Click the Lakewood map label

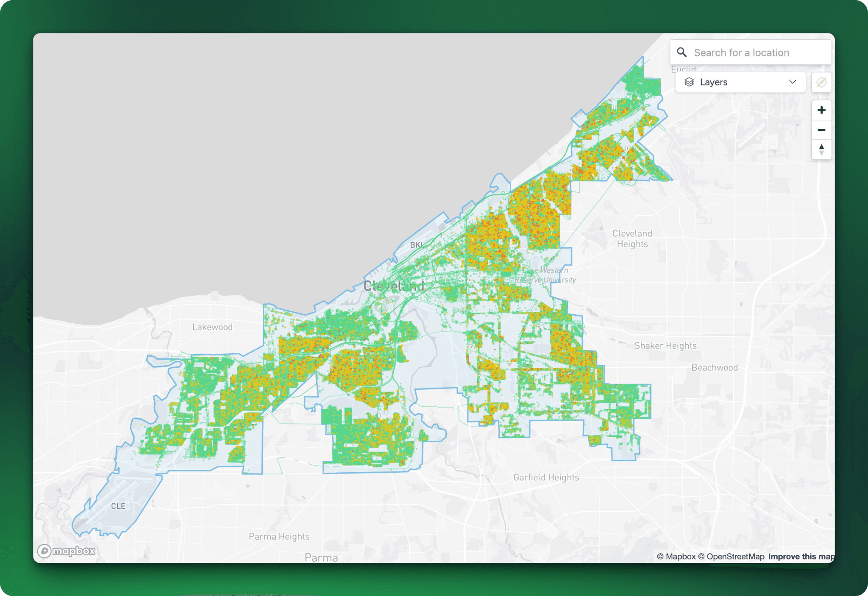212,327
